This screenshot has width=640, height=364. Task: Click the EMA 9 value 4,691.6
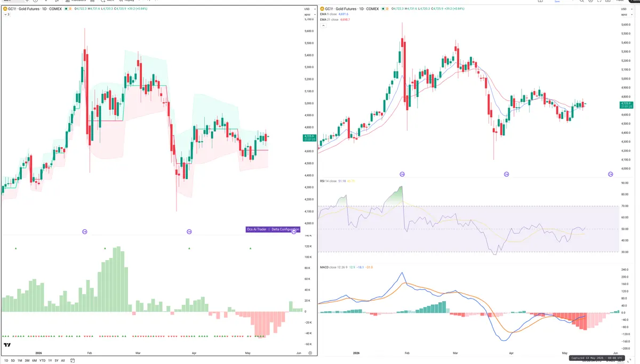[343, 14]
